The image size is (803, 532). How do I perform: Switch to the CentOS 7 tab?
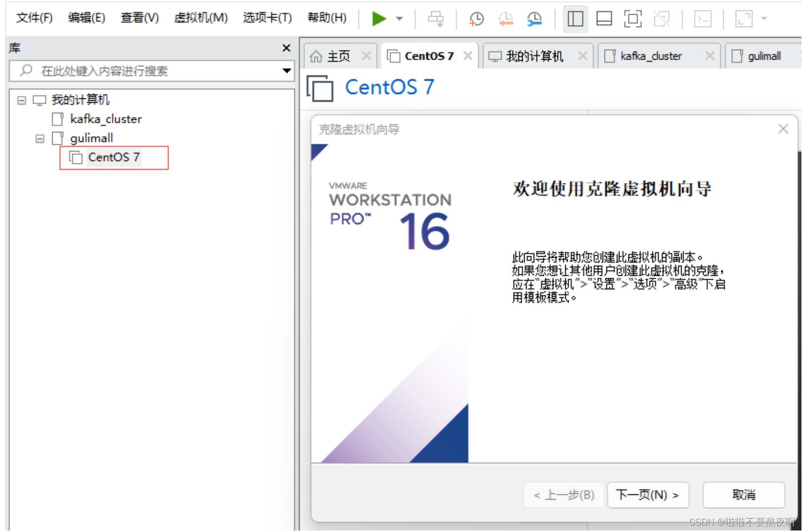pos(429,56)
